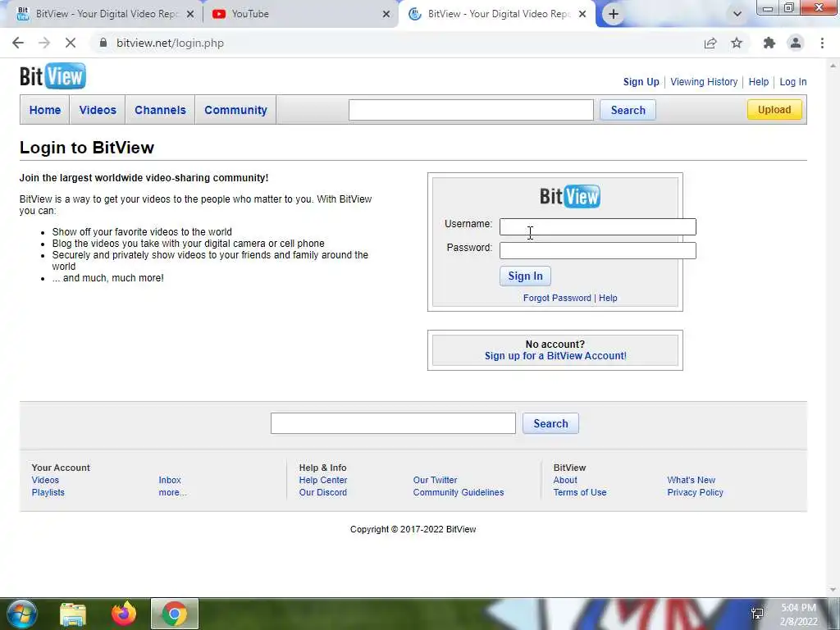Click the page scrollbar down arrow
840x630 pixels.
[x=833, y=590]
